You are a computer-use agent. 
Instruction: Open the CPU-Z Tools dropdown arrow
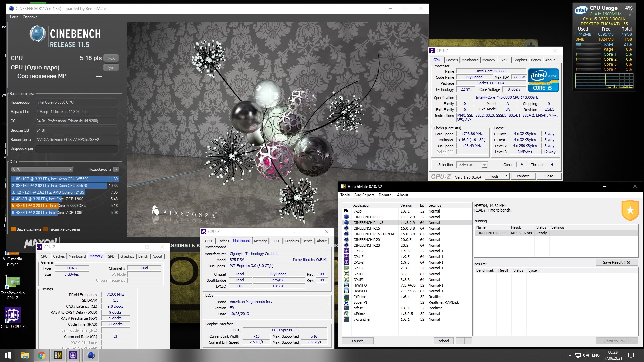[x=506, y=176]
